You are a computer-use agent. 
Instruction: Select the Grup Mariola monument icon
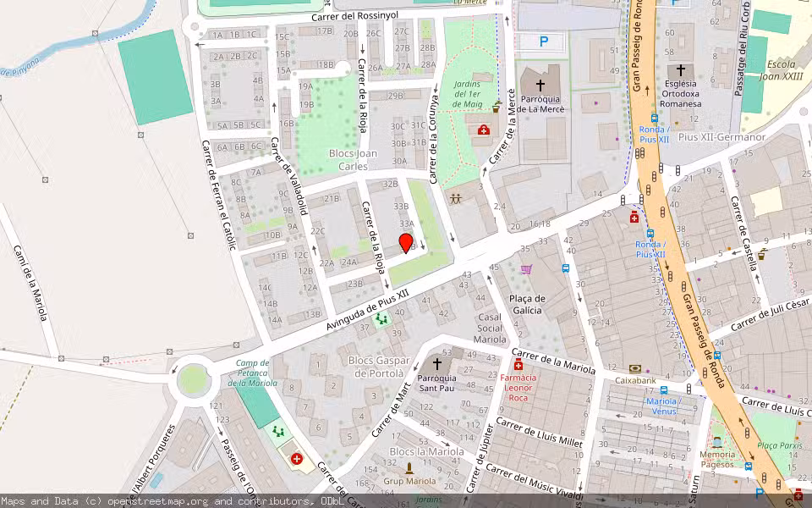[x=409, y=468]
